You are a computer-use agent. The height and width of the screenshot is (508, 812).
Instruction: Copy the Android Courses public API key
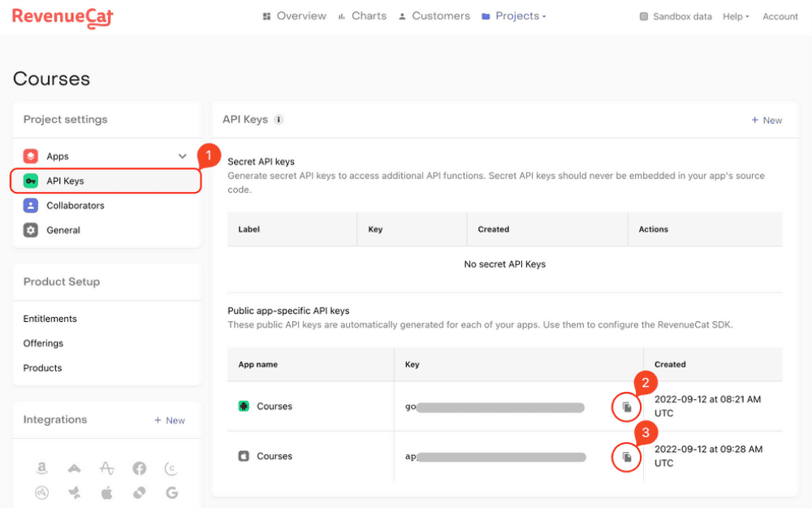626,406
